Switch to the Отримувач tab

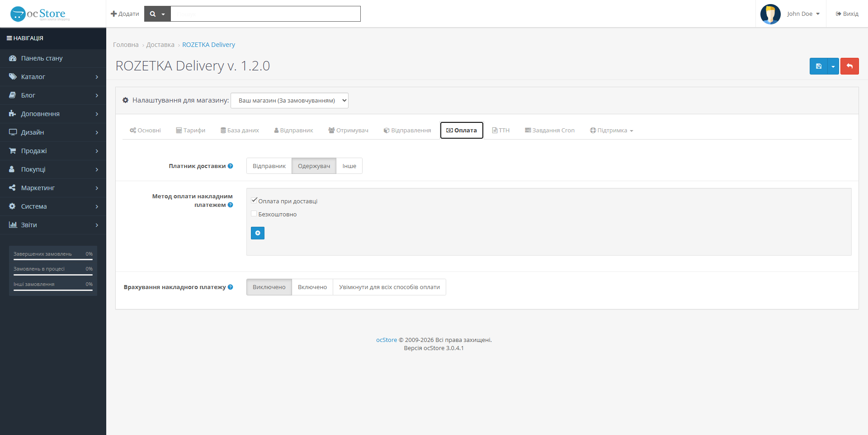coord(348,130)
